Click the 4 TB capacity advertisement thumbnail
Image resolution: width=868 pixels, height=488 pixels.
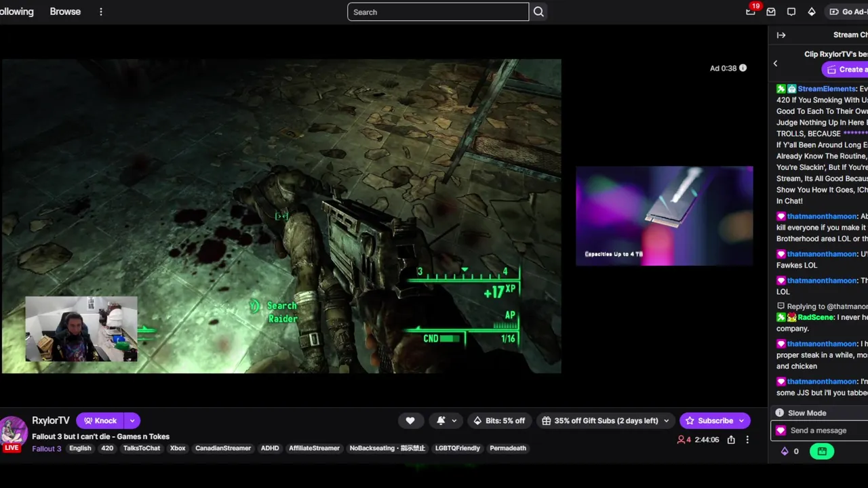click(x=664, y=216)
